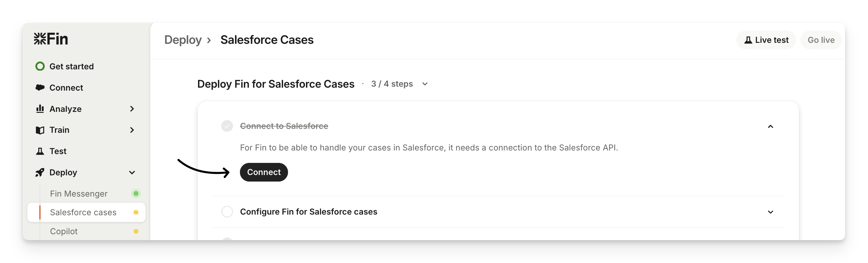Open the 3 / 4 steps dropdown

(425, 84)
